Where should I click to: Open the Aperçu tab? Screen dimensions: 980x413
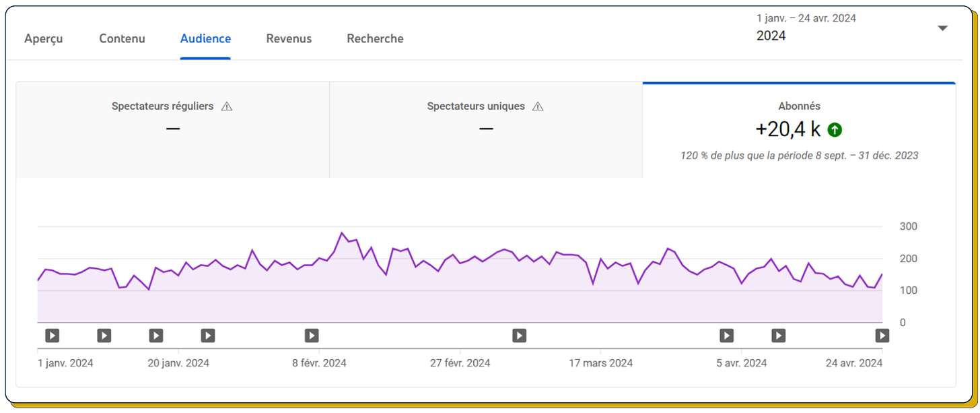[44, 38]
